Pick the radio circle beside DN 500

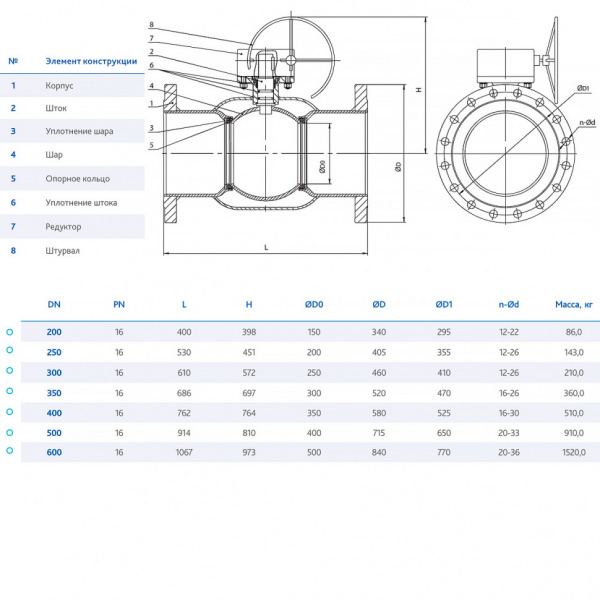(10, 432)
